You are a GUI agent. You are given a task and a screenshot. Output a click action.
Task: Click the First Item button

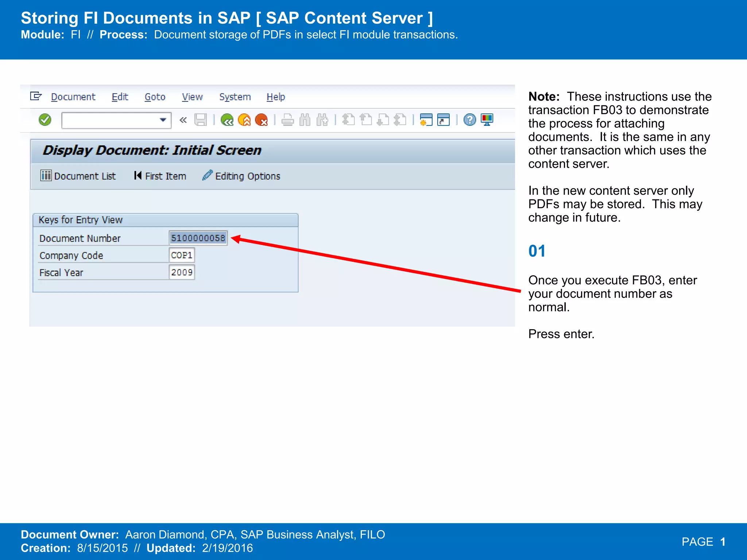point(160,176)
